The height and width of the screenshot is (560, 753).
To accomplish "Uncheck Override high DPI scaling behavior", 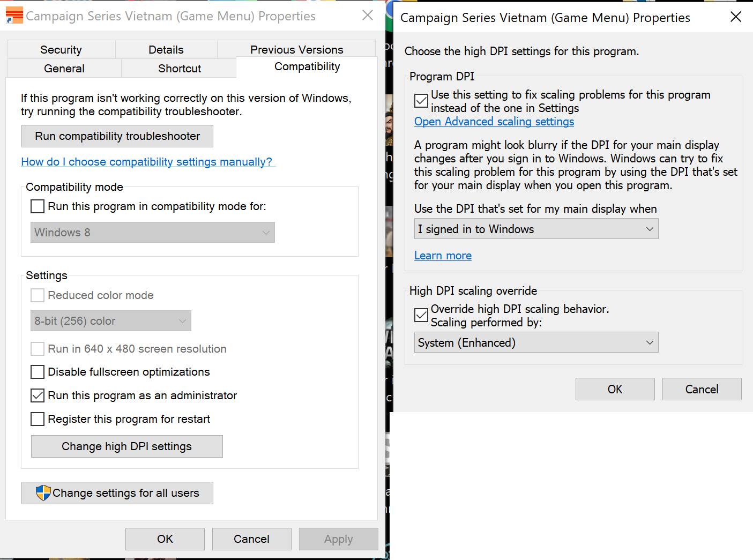I will pos(421,315).
